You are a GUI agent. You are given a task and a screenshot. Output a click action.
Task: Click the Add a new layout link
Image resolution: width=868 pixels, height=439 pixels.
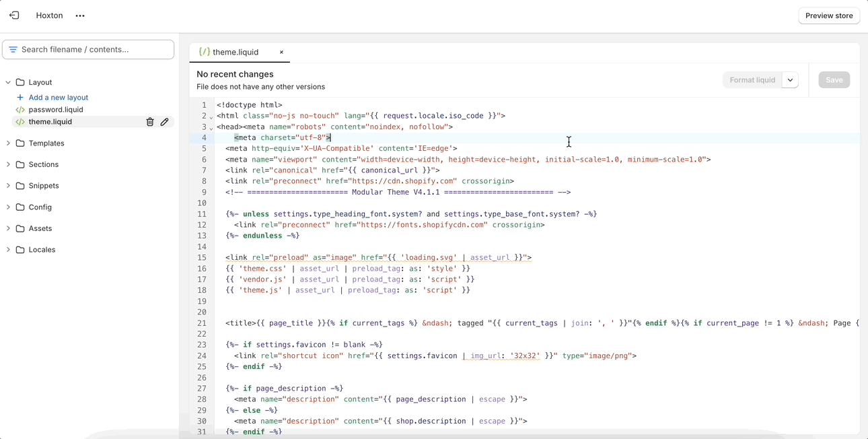[x=59, y=98]
